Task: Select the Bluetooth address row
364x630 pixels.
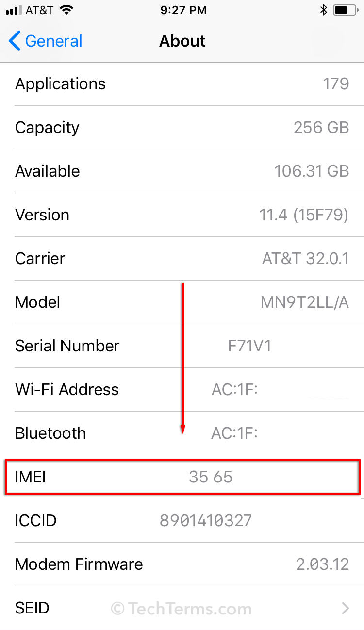Action: tap(182, 433)
